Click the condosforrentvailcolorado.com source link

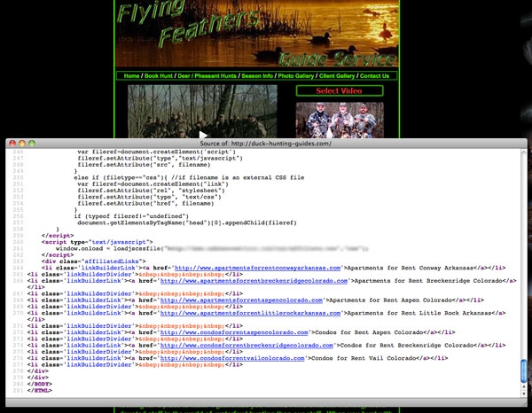(x=232, y=358)
